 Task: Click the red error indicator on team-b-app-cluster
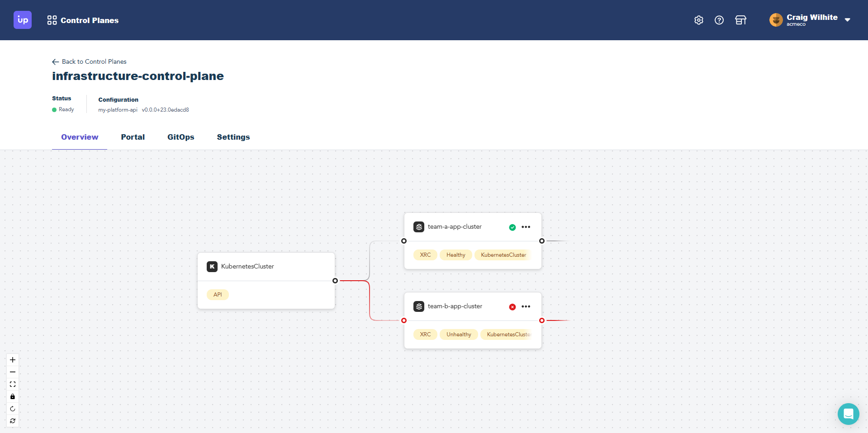(x=512, y=307)
